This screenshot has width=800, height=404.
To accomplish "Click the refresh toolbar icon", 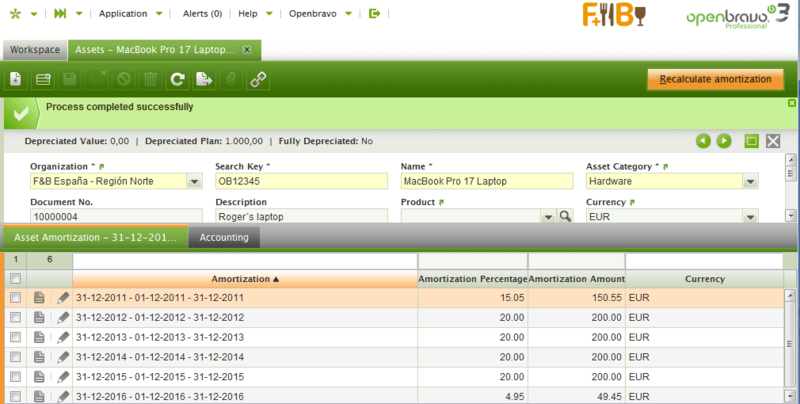I will point(177,79).
